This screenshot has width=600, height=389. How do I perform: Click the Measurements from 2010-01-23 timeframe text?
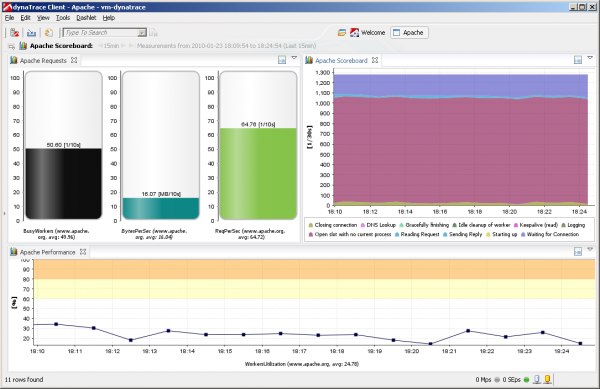pyautogui.click(x=227, y=46)
